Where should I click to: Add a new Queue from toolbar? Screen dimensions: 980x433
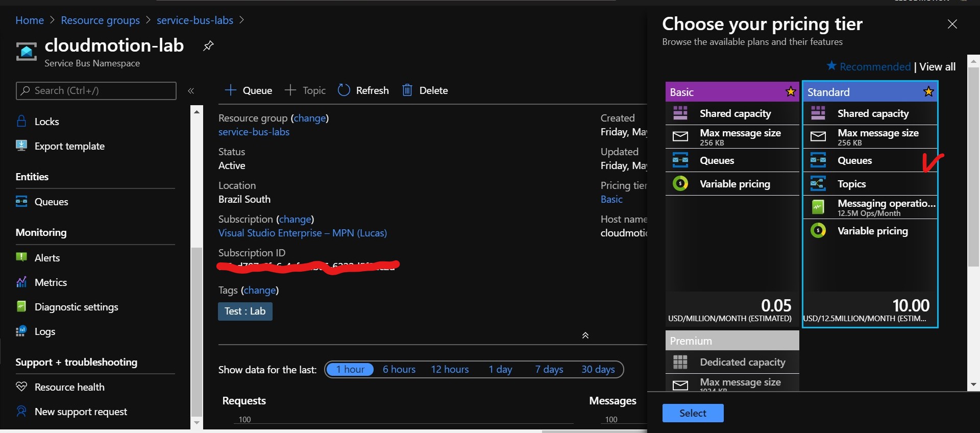249,90
